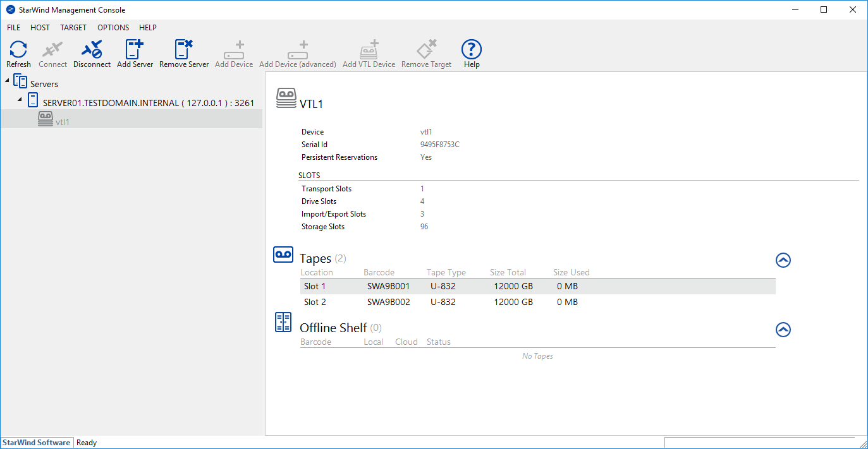The width and height of the screenshot is (868, 449).
Task: Click the Disconnect toolbar icon
Action: pyautogui.click(x=92, y=49)
